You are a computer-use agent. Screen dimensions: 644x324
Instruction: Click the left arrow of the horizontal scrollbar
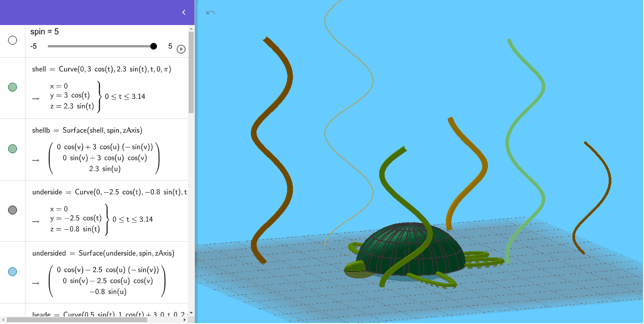[4, 320]
